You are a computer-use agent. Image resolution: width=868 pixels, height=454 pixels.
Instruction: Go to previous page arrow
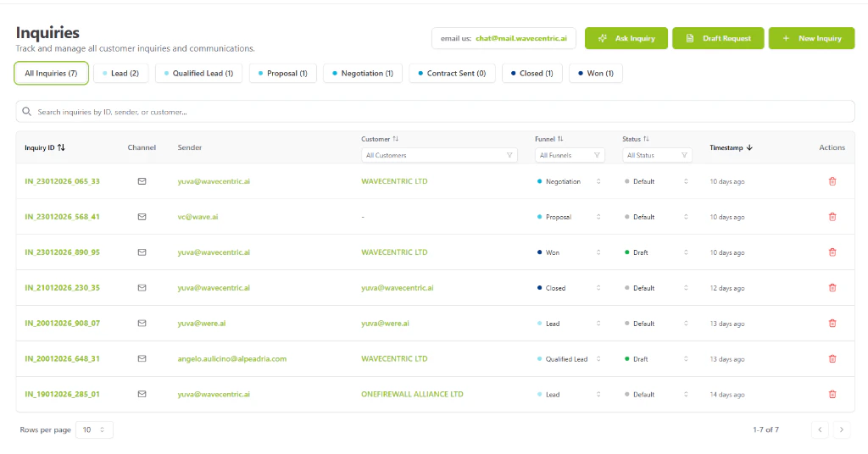click(820, 429)
